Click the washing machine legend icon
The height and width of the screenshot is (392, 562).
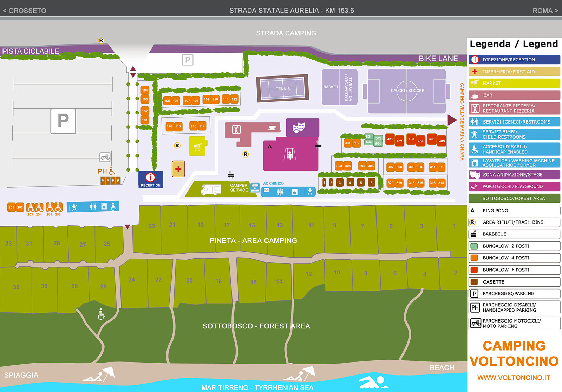pos(475,163)
